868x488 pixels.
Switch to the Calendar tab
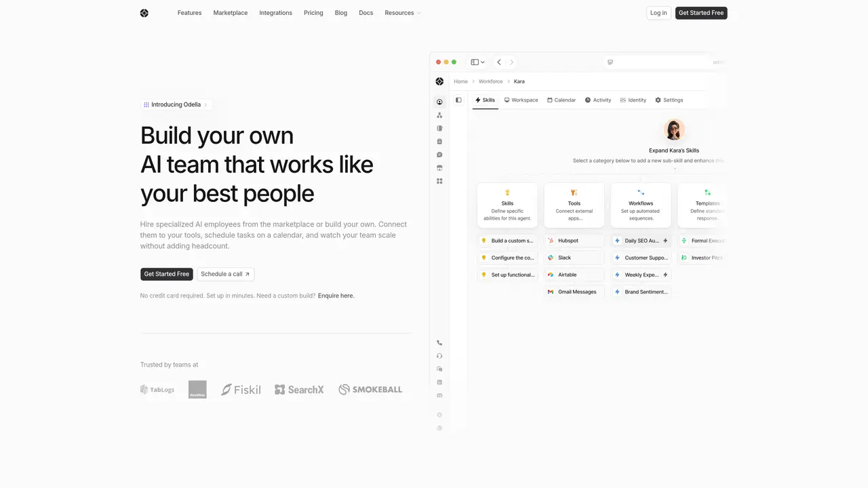coord(561,100)
